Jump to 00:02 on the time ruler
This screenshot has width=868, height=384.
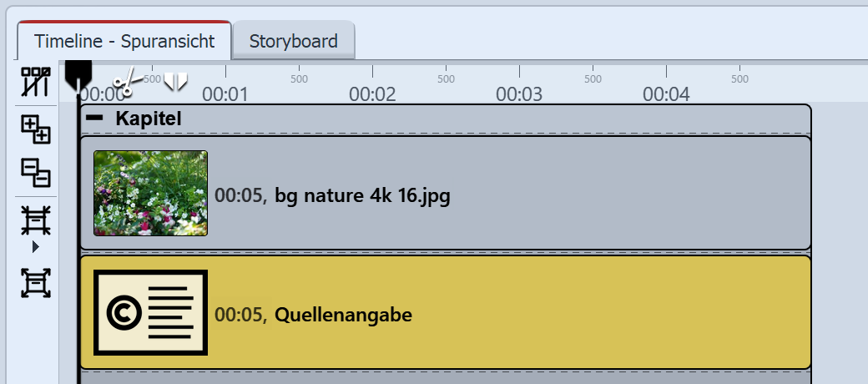pos(372,93)
